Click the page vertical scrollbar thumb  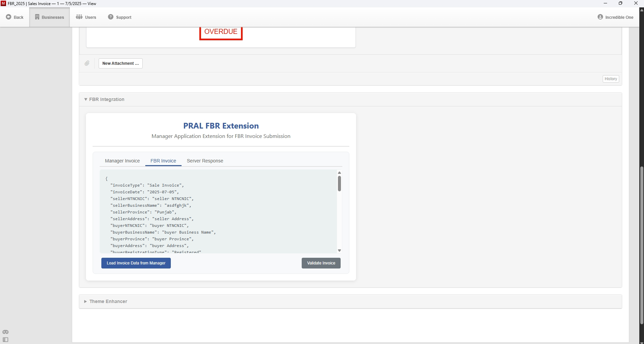point(642,245)
